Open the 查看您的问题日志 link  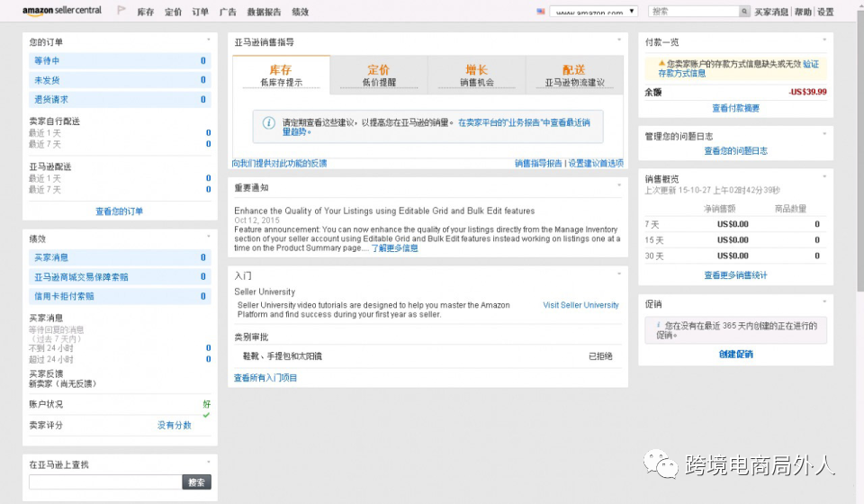pos(735,150)
